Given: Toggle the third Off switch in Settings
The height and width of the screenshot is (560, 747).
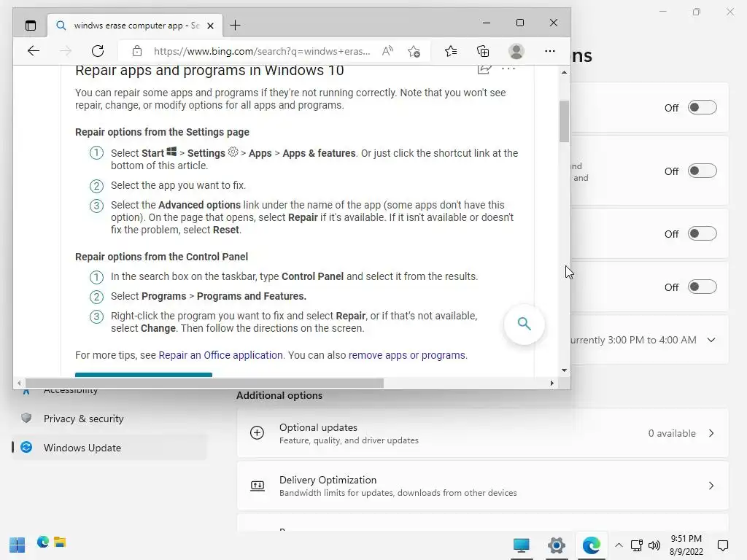Looking at the screenshot, I should tap(703, 234).
